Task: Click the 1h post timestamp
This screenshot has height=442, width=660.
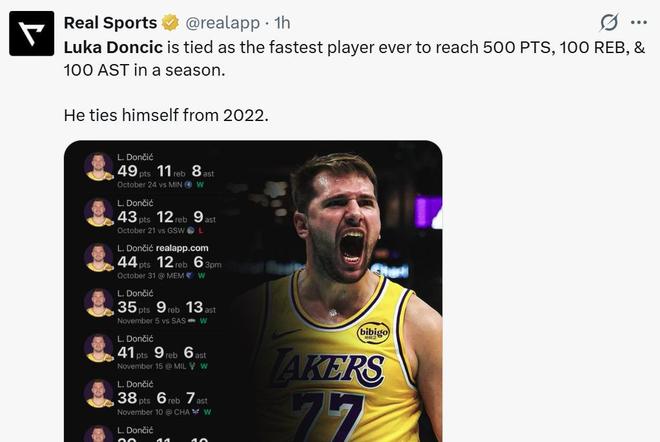Action: tap(283, 23)
